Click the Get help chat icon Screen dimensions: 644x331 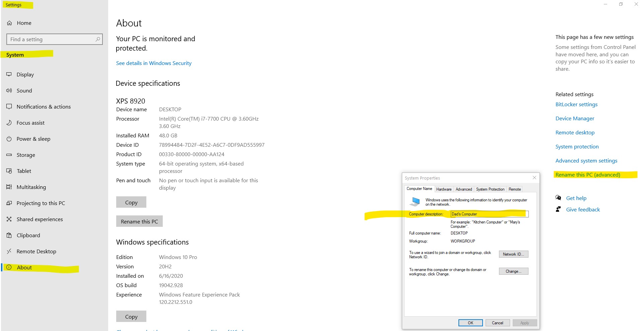tap(558, 198)
